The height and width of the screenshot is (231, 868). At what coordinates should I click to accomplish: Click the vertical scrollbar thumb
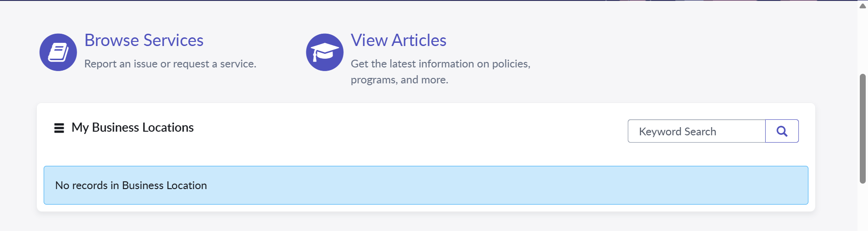pos(863,128)
